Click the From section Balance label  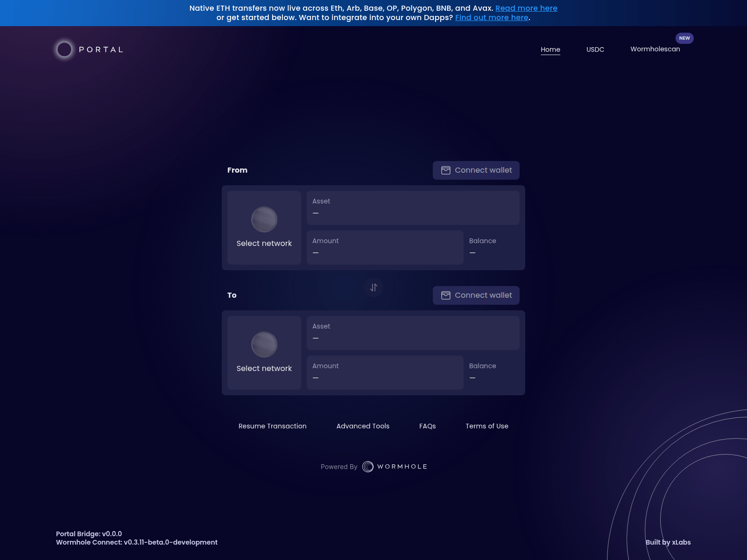pyautogui.click(x=483, y=241)
